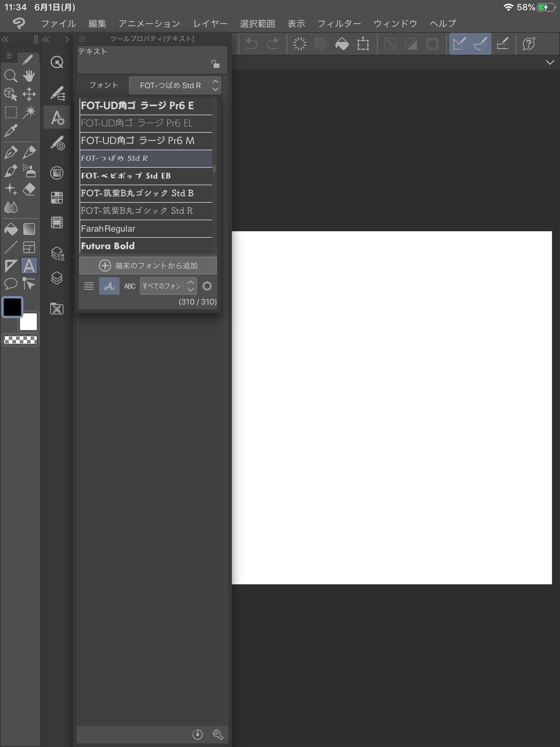Choose Futura Bold from font list
Screen dimensions: 560x747
[146, 246]
